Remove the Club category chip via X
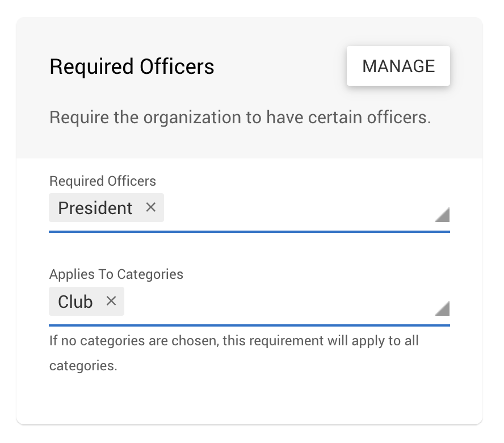The width and height of the screenshot is (504, 443). pyautogui.click(x=111, y=301)
